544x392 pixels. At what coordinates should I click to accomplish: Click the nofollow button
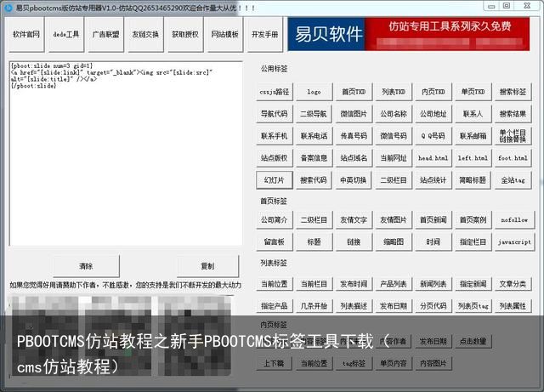point(514,219)
